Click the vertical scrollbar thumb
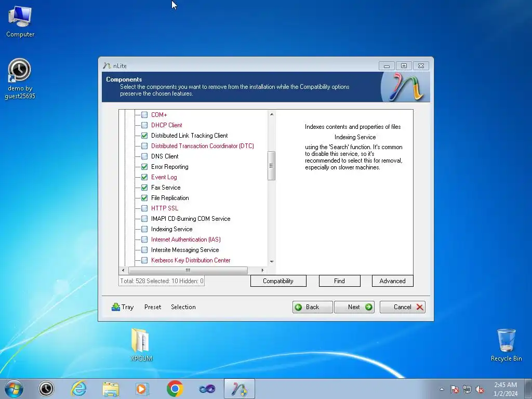The height and width of the screenshot is (399, 532). 271,166
